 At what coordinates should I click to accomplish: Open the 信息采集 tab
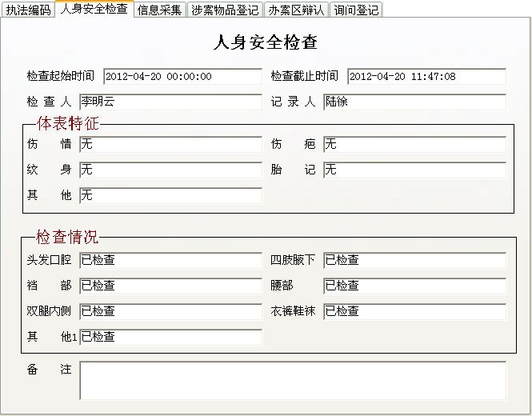tap(159, 10)
